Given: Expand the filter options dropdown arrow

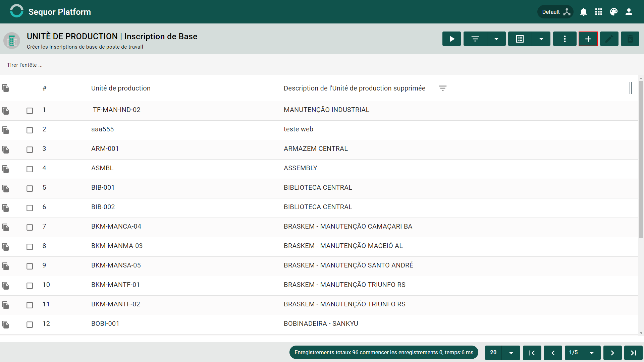Looking at the screenshot, I should pyautogui.click(x=496, y=39).
